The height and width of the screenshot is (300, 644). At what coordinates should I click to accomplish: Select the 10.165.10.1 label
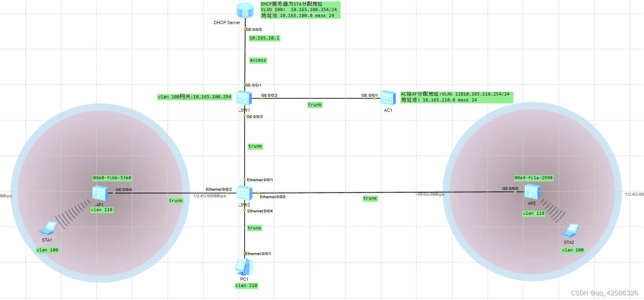tap(264, 38)
